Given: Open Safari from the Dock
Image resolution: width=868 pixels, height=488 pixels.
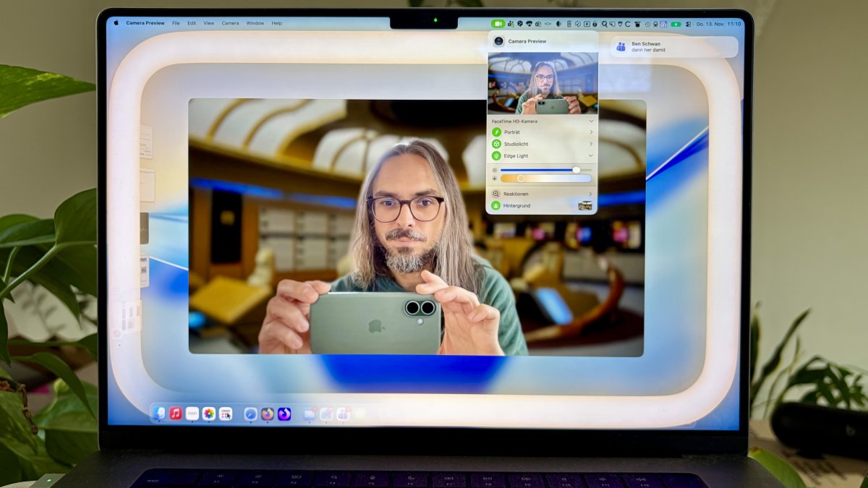Looking at the screenshot, I should [x=251, y=412].
